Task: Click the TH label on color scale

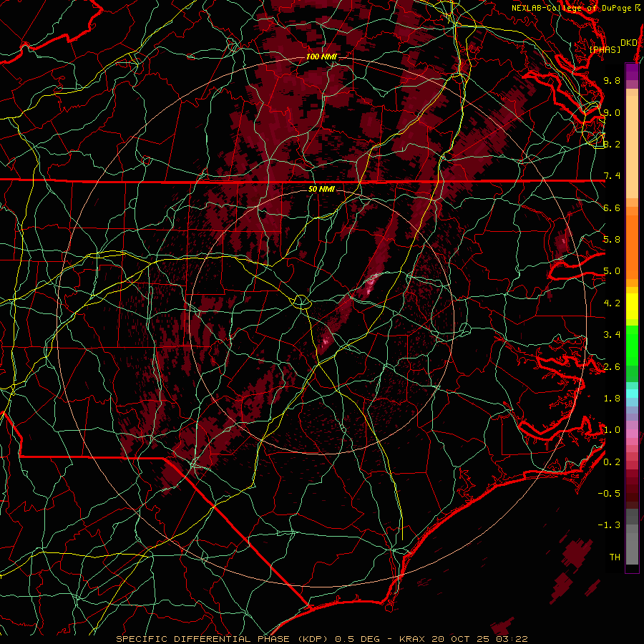Action: (x=615, y=557)
